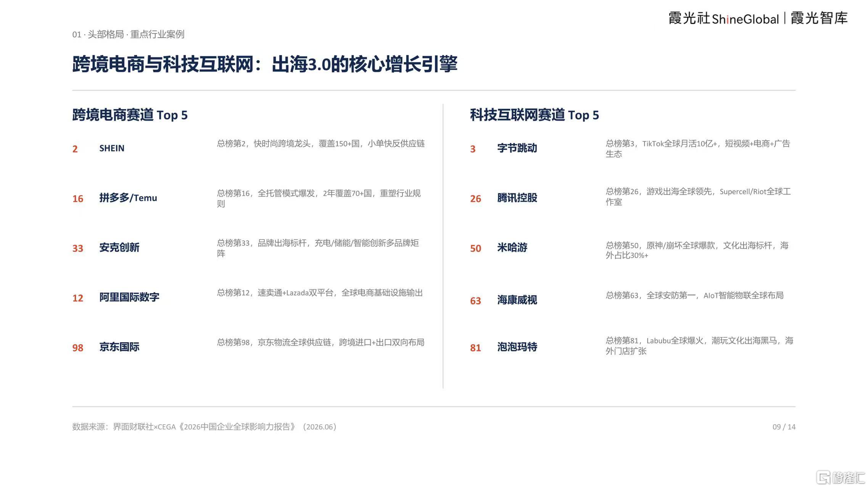Image resolution: width=868 pixels, height=488 pixels.
Task: Click heading 跨境电商赛道 Top 5
Action: 130,115
